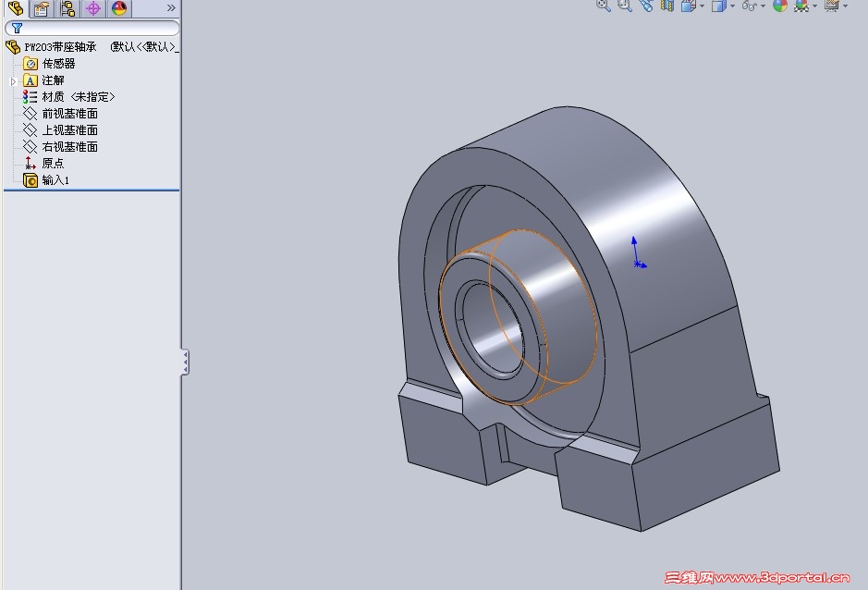Open the DisplayManager color-ball tab
The image size is (868, 590).
coord(119,8)
